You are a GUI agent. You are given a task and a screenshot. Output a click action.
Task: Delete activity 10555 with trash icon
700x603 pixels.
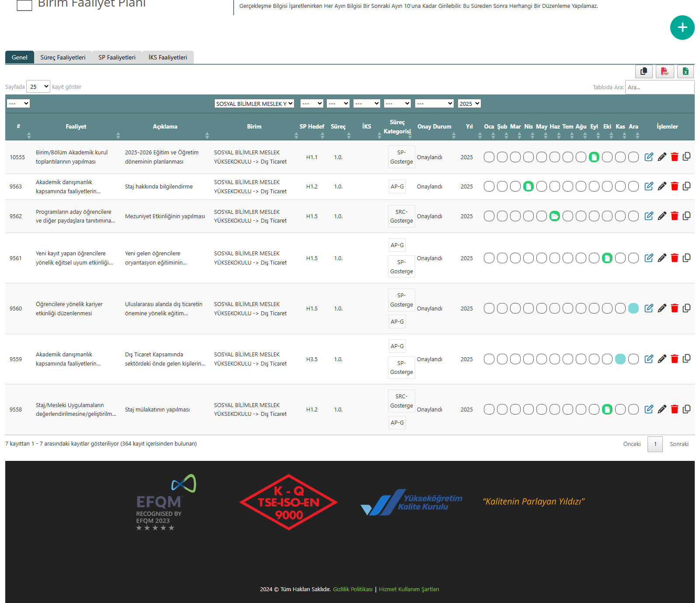point(674,157)
